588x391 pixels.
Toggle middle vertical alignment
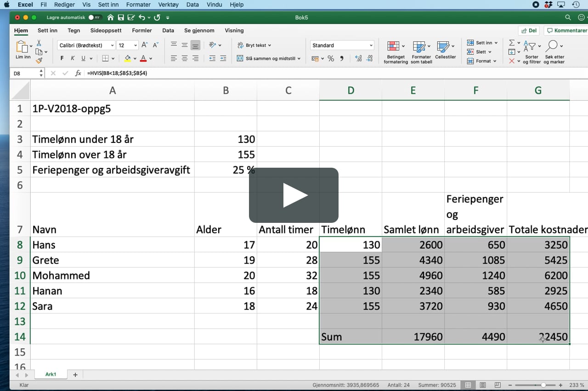[185, 45]
